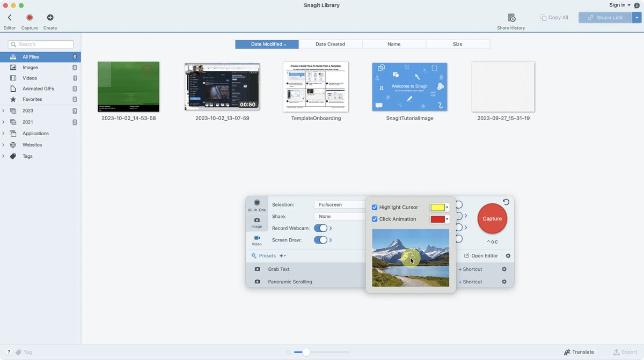
Task: Expand the 2023 folder in the sidebar
Action: [3, 111]
